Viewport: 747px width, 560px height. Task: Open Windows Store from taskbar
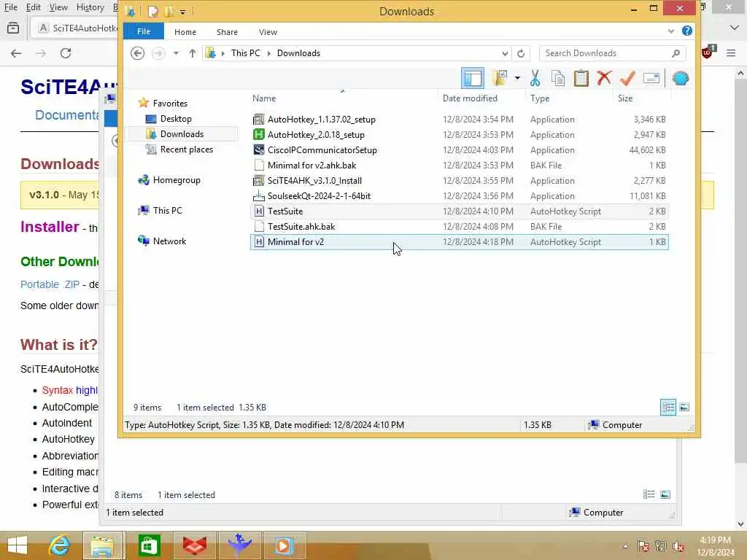149,545
